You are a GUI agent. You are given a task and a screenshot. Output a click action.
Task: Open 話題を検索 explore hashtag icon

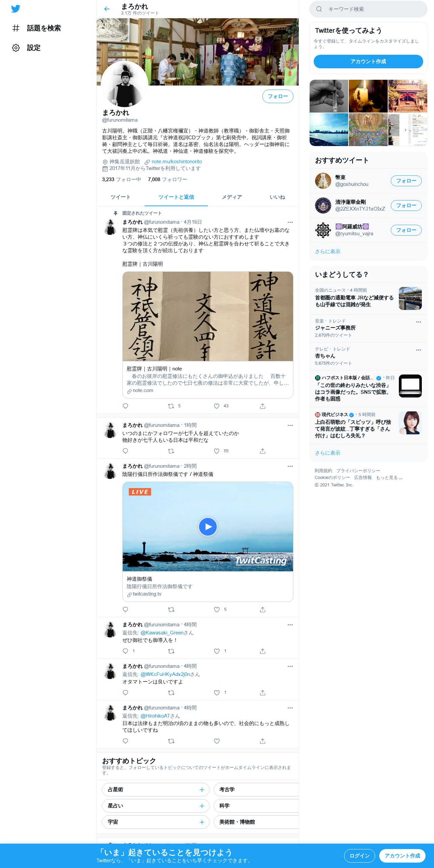point(16,28)
